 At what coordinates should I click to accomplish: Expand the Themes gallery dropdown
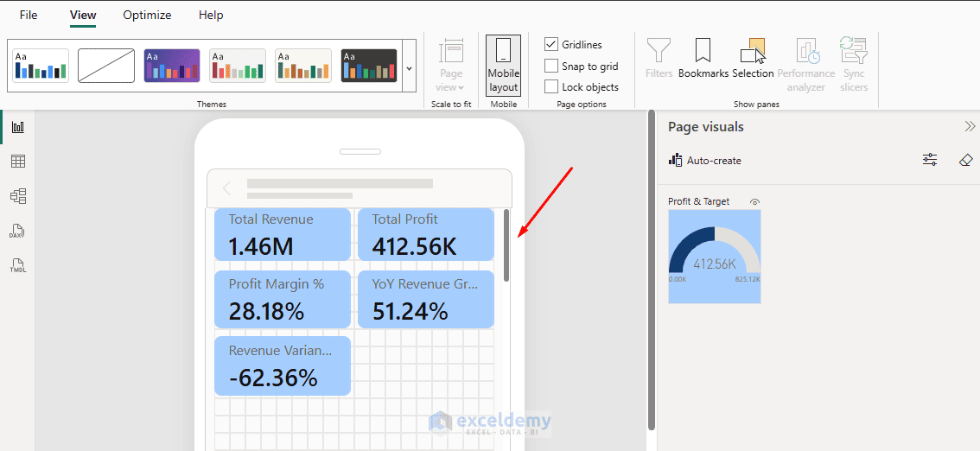[x=410, y=67]
